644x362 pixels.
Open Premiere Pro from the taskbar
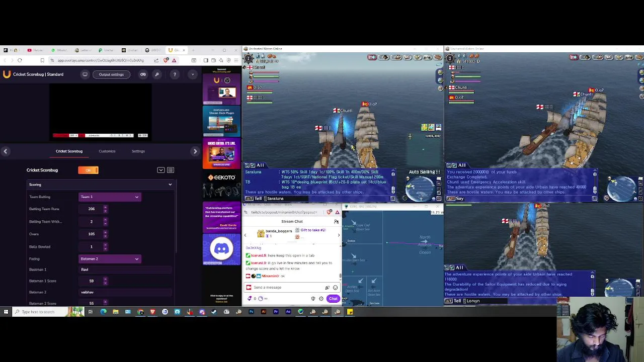pyautogui.click(x=276, y=312)
